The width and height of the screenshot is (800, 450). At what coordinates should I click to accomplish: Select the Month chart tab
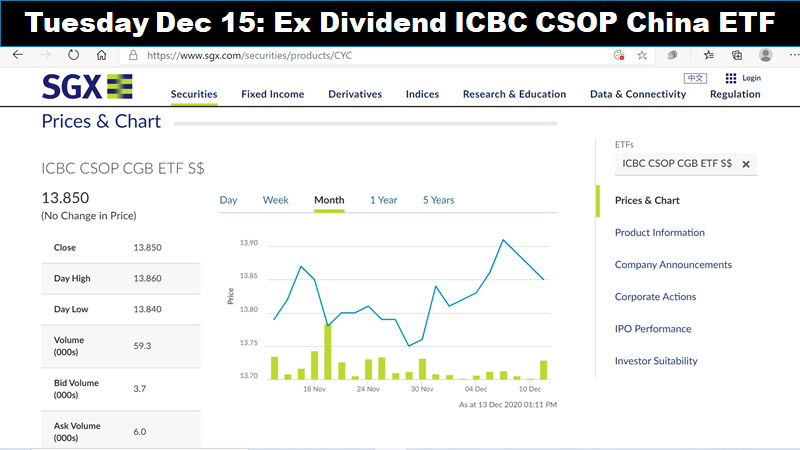click(329, 200)
